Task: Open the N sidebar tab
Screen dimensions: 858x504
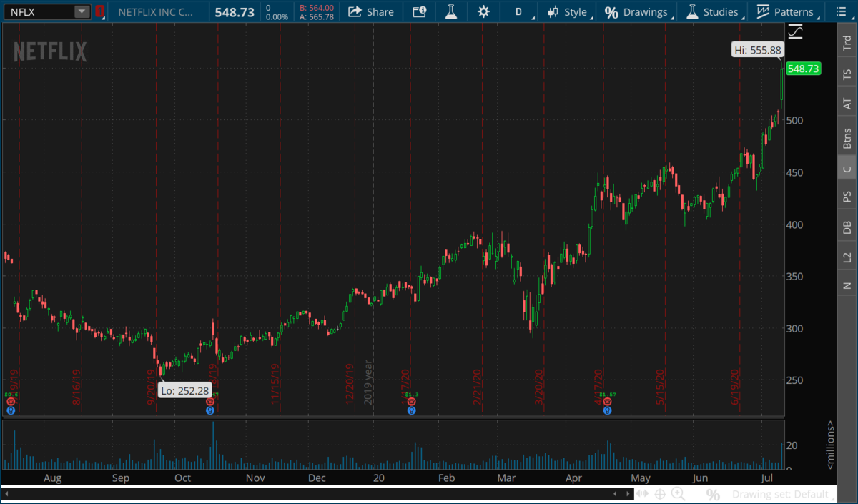Action: pos(847,286)
